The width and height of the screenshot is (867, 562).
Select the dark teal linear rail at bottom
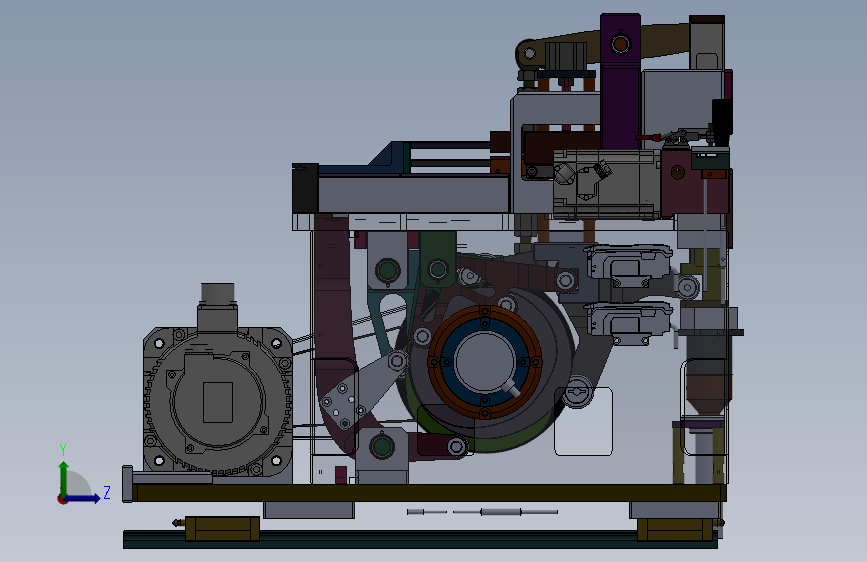[x=420, y=540]
